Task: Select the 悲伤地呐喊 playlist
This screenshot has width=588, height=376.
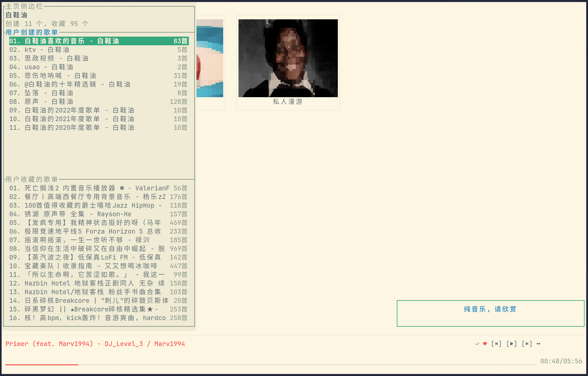Action: [99, 76]
